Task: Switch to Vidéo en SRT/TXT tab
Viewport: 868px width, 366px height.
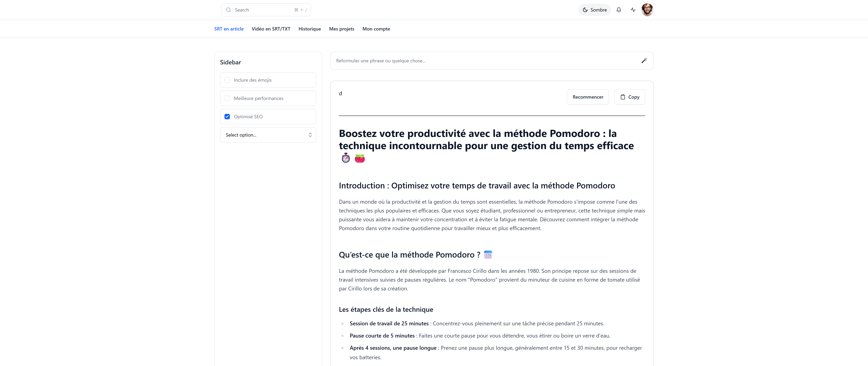Action: click(271, 29)
